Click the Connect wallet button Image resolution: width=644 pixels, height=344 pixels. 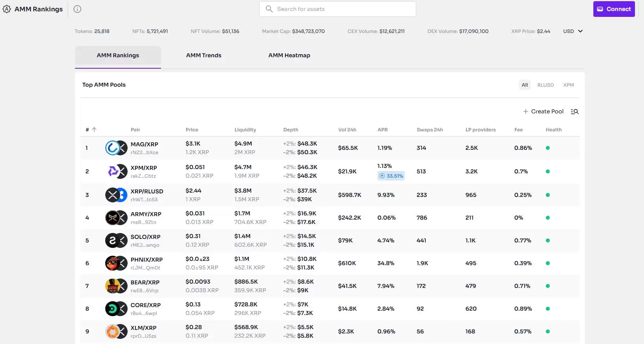point(614,9)
